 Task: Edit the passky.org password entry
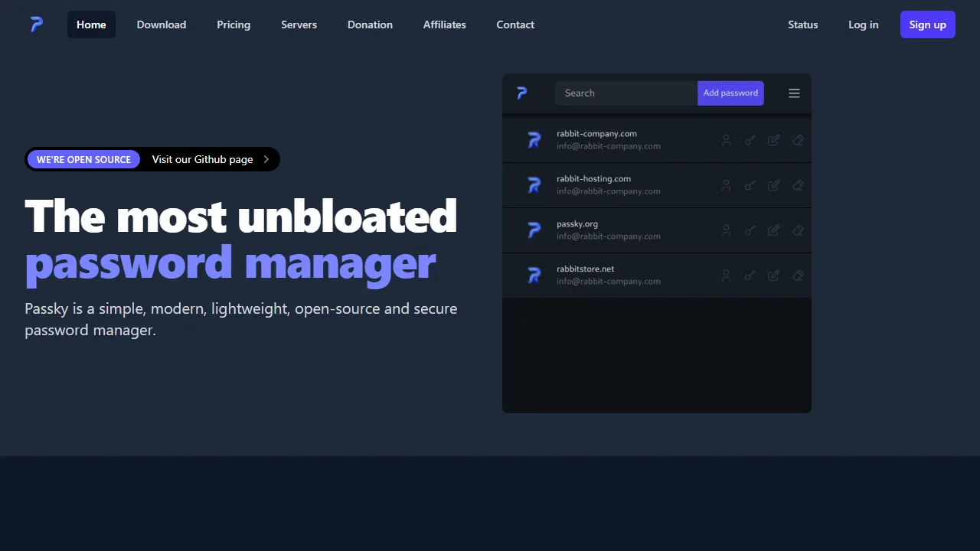(x=773, y=230)
